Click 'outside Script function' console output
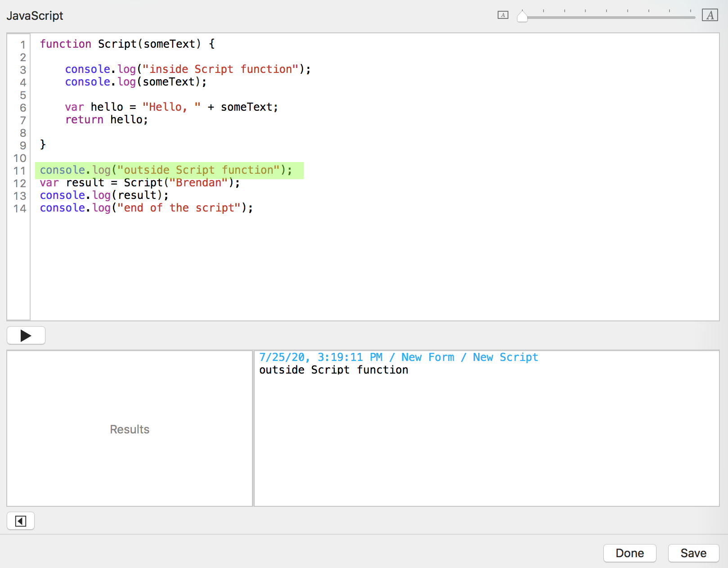Screen dimensions: 728x568 click(333, 370)
